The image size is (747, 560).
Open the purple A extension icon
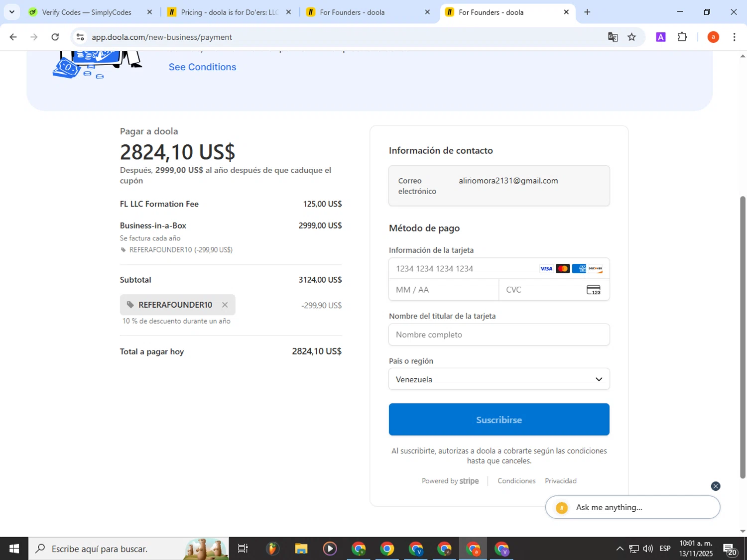661,37
